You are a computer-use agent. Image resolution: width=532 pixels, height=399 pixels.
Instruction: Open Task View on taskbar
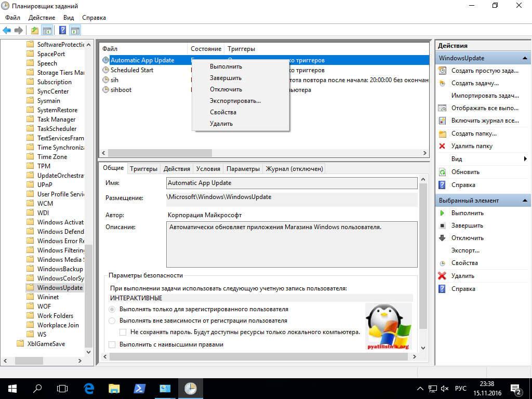62,389
